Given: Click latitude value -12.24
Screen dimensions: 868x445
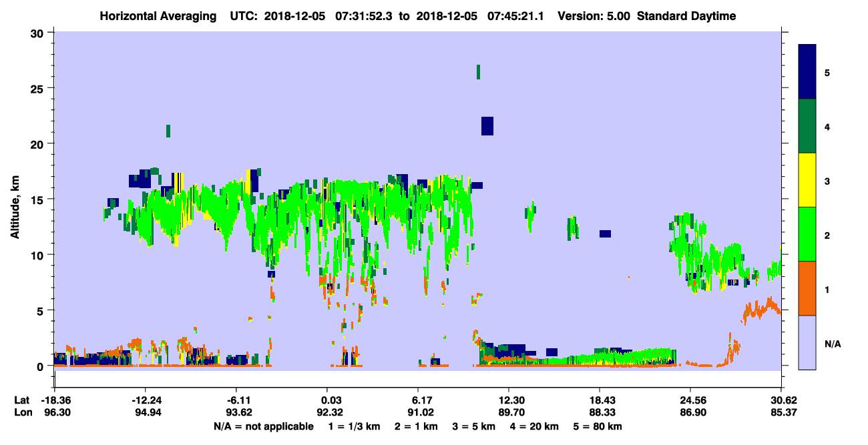Looking at the screenshot, I should [x=145, y=400].
